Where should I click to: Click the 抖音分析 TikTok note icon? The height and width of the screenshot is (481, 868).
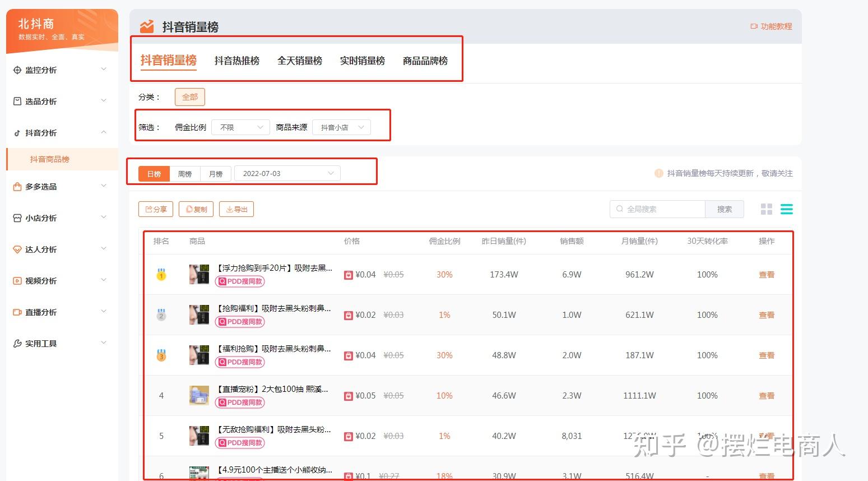[x=17, y=133]
